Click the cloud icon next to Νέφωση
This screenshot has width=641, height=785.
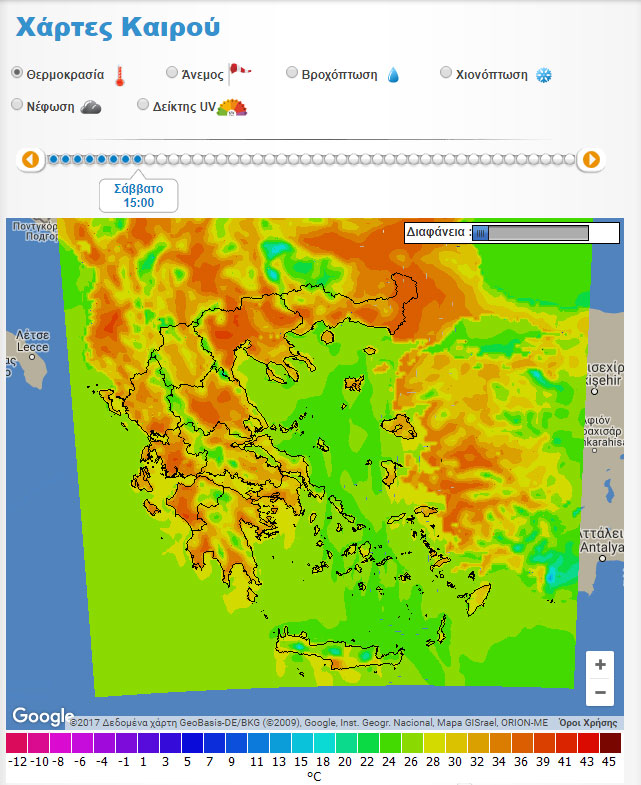[x=91, y=107]
